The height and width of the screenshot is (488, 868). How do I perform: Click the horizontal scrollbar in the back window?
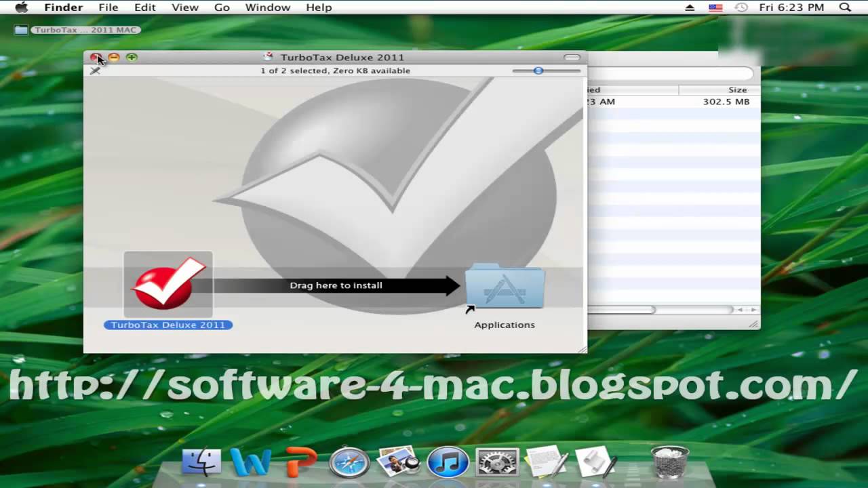click(x=620, y=310)
